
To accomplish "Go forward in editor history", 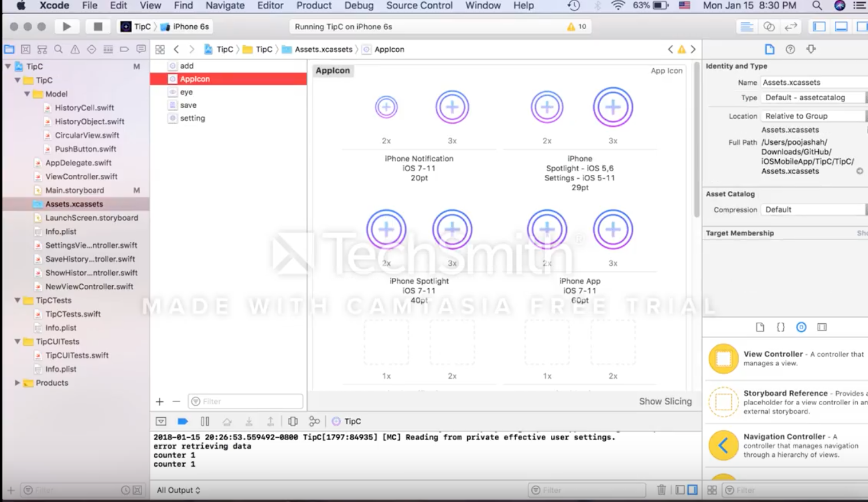I will click(191, 49).
